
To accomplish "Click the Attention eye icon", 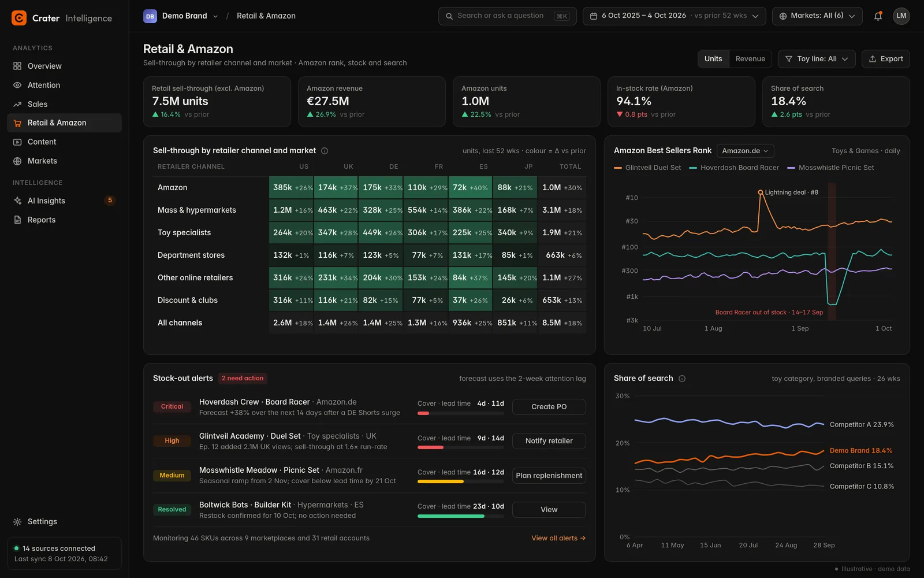I will coord(17,85).
